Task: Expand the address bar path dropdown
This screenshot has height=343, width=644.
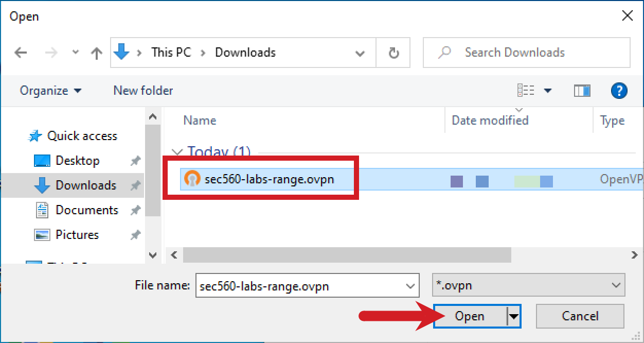Action: coord(360,53)
